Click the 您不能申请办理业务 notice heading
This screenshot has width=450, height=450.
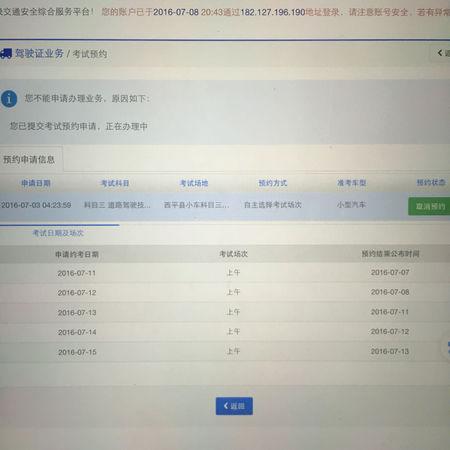click(x=87, y=99)
